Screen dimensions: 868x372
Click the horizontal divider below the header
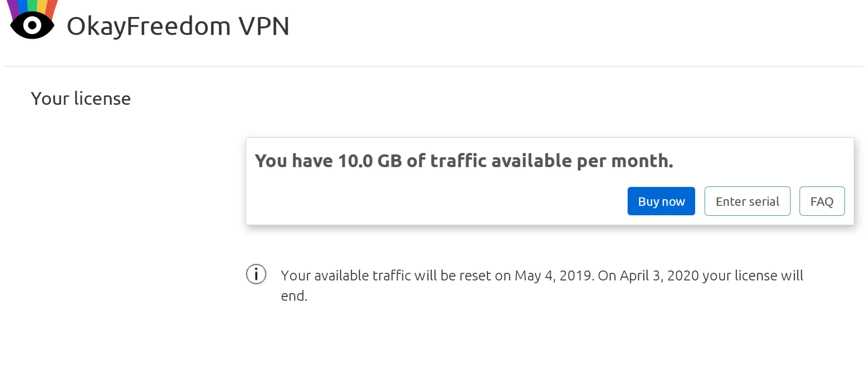point(434,67)
